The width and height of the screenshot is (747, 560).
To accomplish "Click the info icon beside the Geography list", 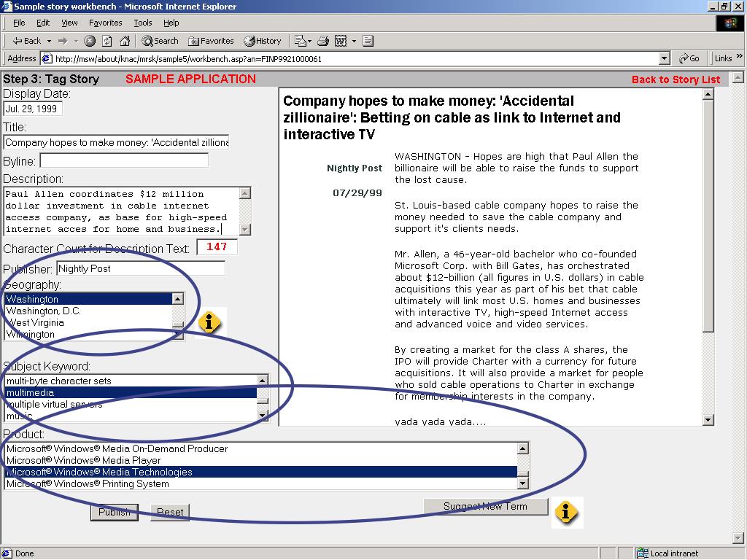I will coord(209,322).
